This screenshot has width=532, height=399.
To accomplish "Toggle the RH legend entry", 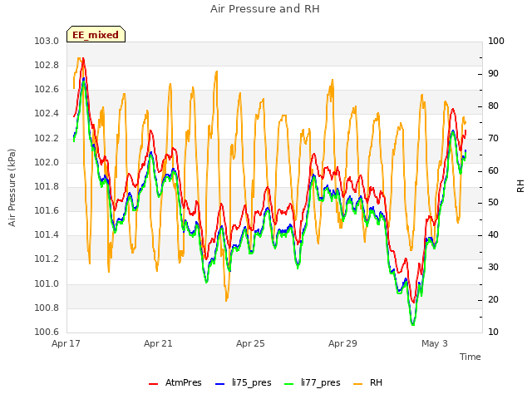I will 367,382.
